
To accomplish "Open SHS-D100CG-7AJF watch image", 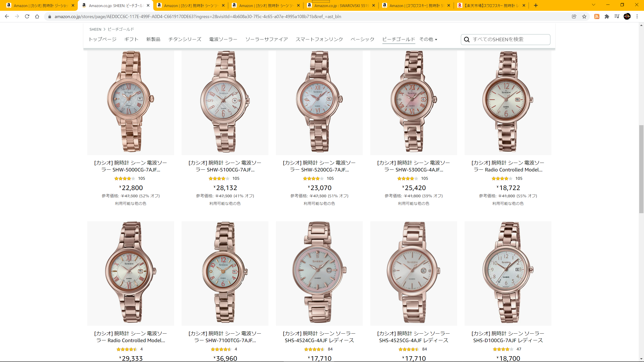I will point(508,273).
